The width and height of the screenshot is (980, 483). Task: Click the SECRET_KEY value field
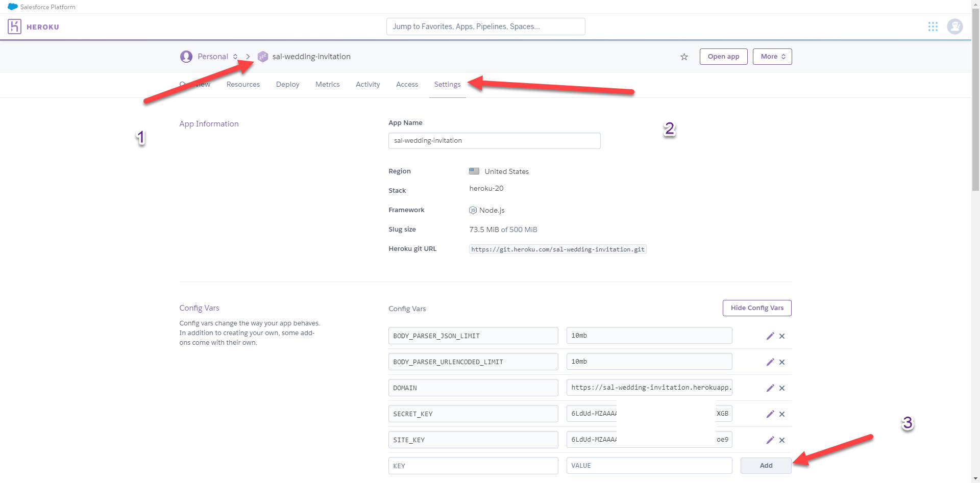click(x=649, y=414)
